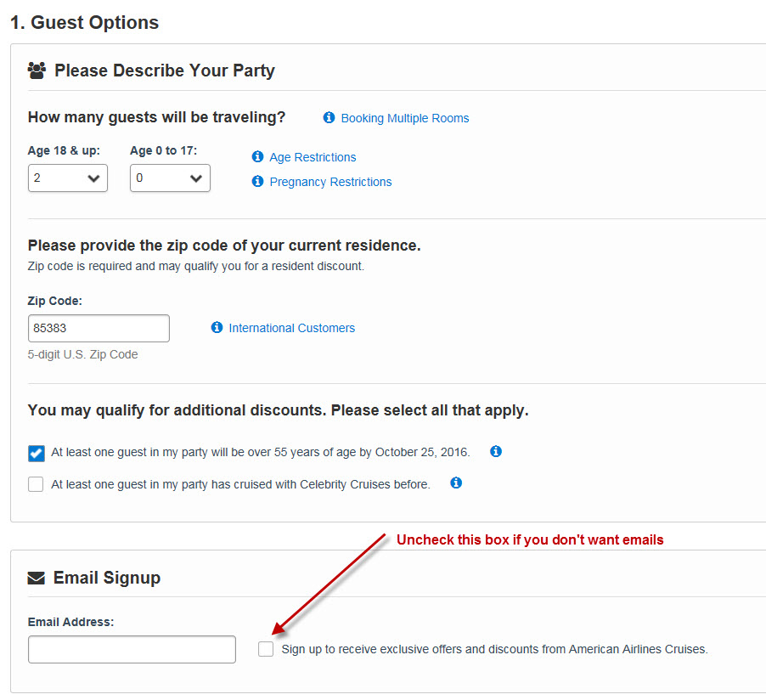
Task: Click info icon after the over-55 discount option
Action: 496,452
